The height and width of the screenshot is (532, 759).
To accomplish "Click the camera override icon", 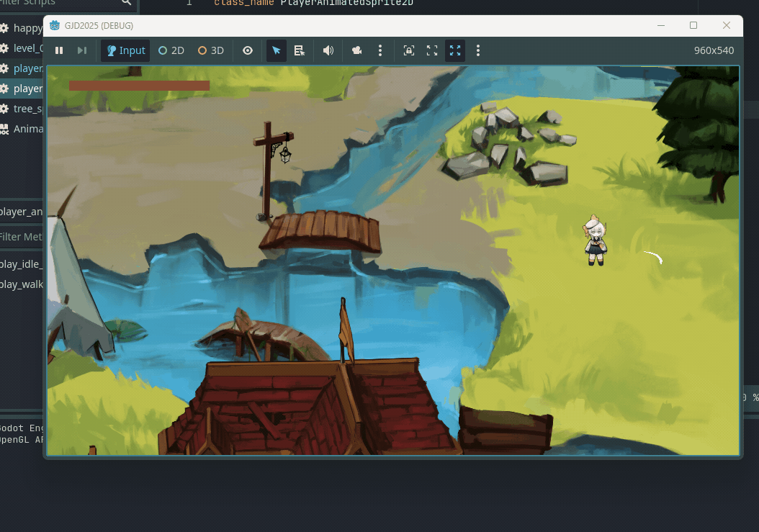I will pos(356,50).
